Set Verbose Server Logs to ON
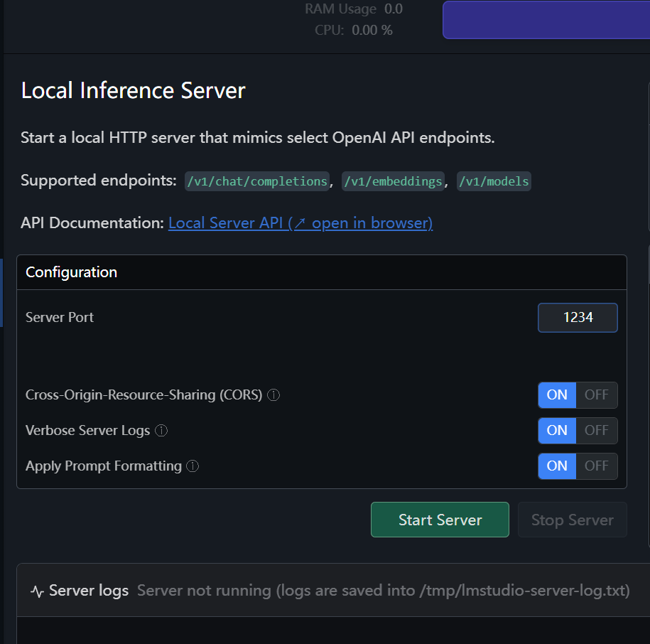 click(557, 430)
